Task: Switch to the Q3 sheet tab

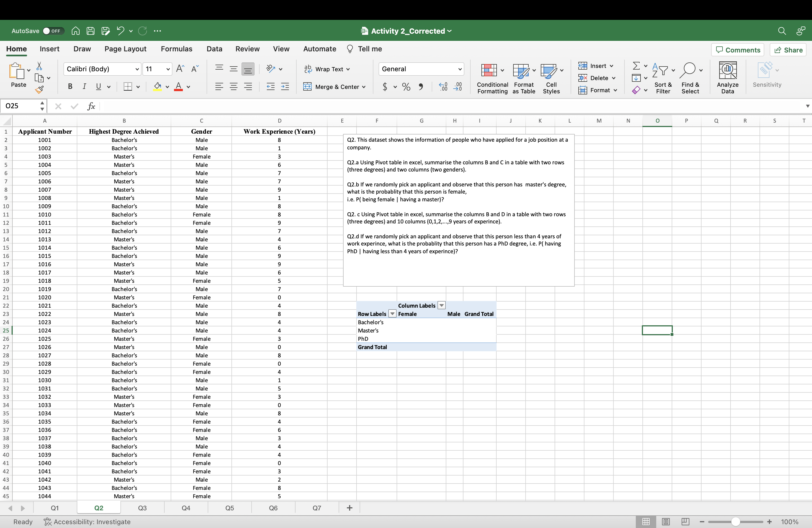Action: coord(142,508)
